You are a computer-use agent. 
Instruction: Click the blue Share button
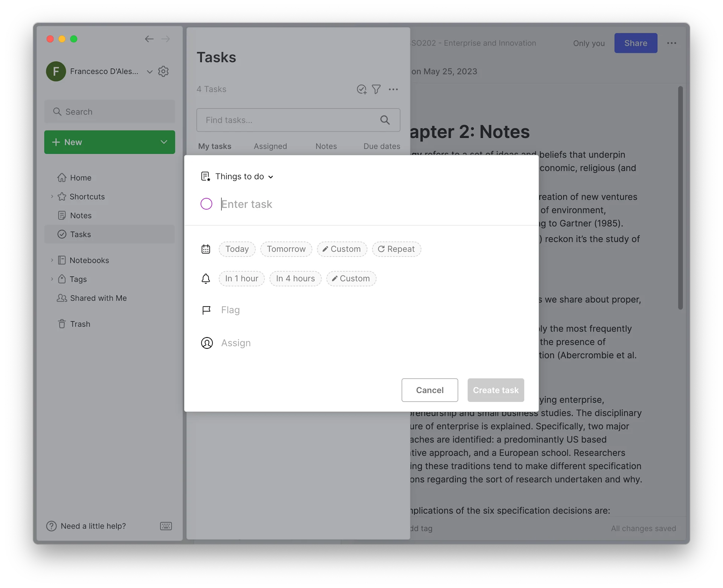click(636, 43)
